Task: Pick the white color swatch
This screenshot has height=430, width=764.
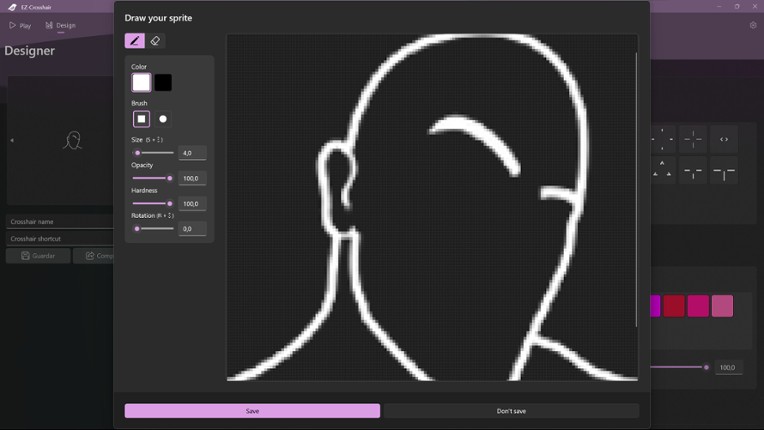Action: tap(141, 83)
